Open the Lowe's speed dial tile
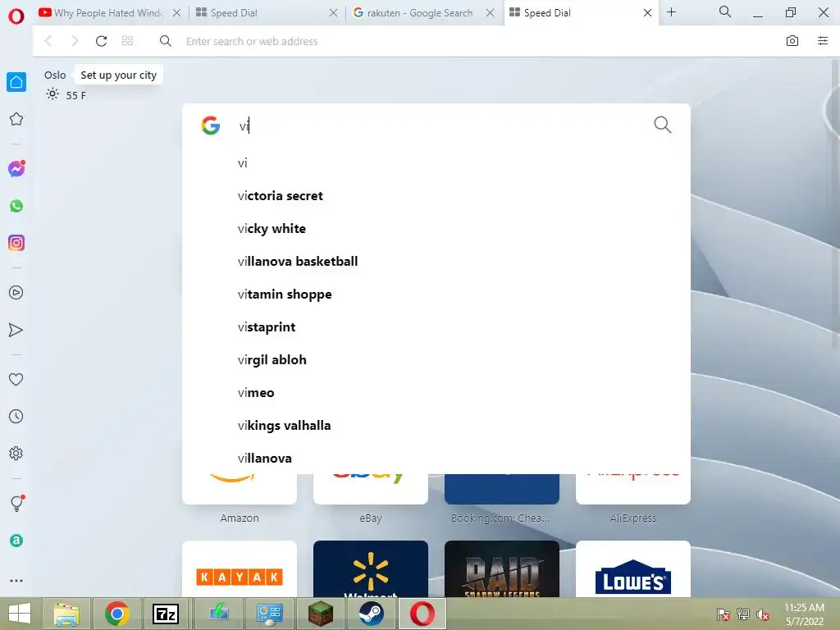This screenshot has height=630, width=840. pos(632,569)
